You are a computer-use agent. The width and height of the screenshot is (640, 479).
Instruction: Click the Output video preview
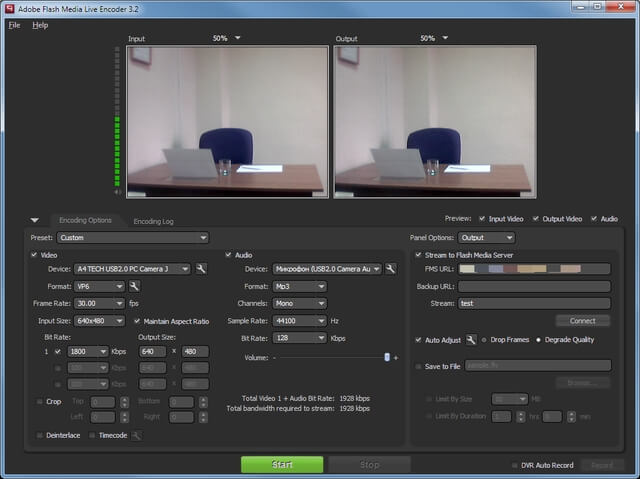(435, 122)
